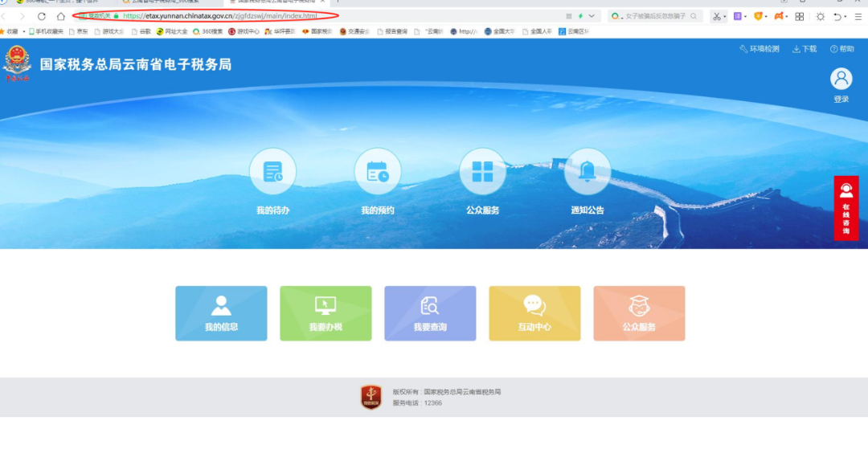
Task: Click the 环境检测 link
Action: [759, 49]
